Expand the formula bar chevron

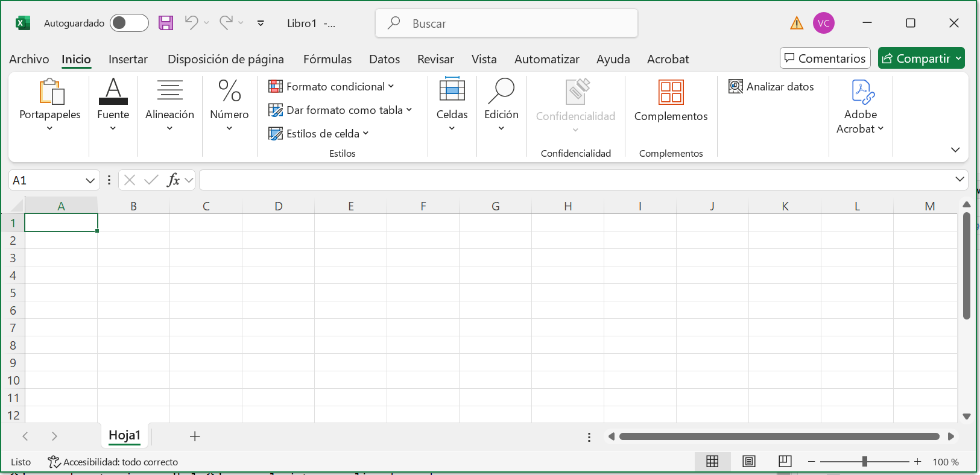(x=959, y=179)
